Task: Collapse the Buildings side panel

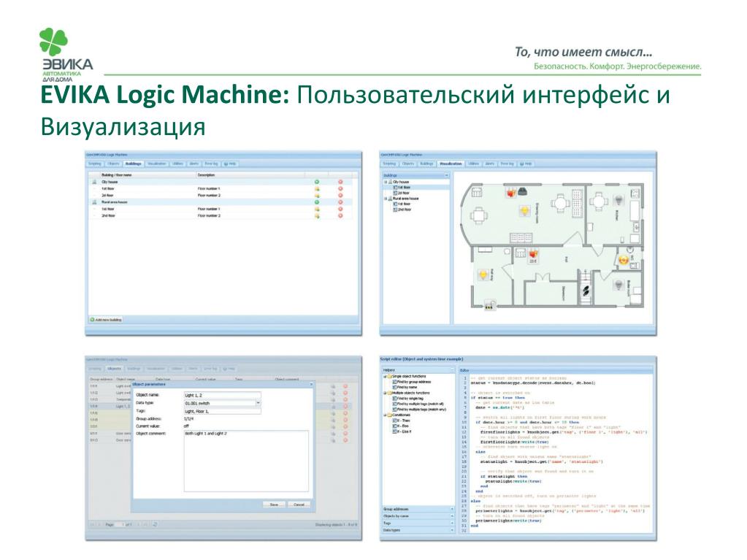Action: 446,176
